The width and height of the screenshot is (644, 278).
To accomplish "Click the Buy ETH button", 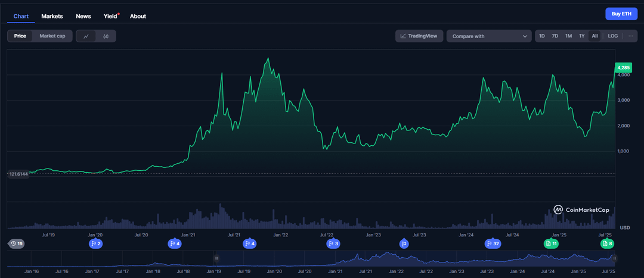I will 621,14.
